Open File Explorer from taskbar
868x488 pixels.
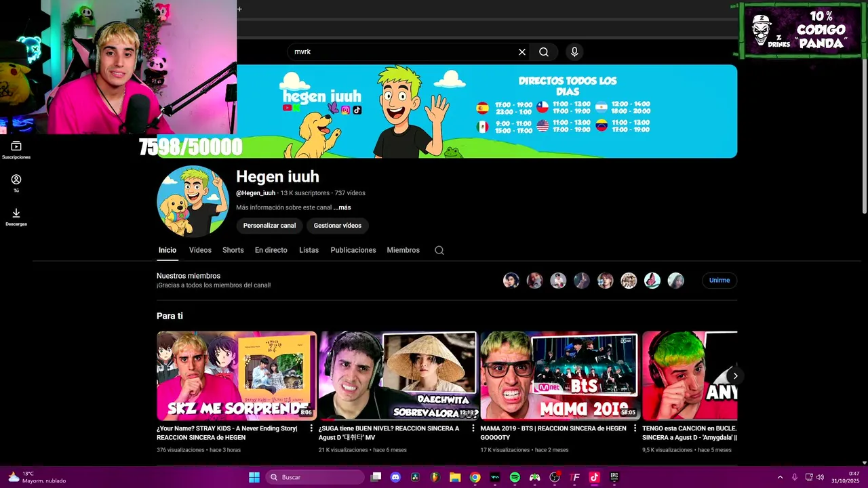455,477
